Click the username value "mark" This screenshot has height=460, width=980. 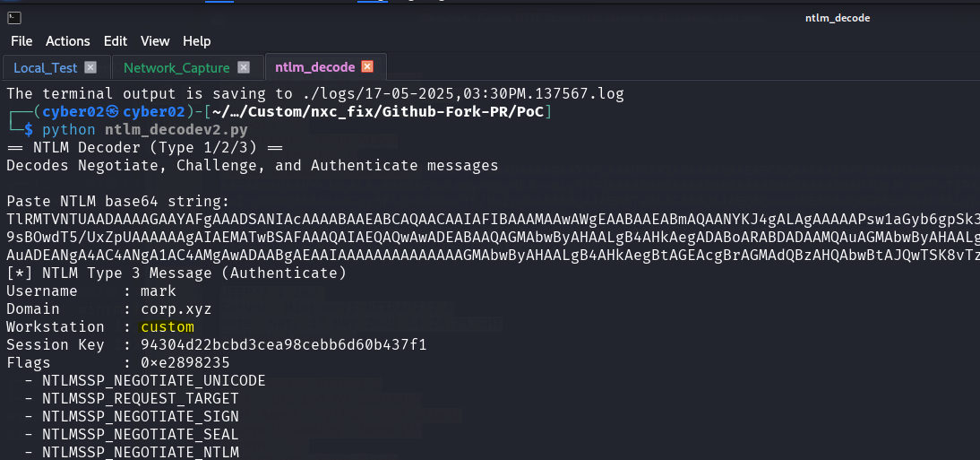click(x=159, y=291)
